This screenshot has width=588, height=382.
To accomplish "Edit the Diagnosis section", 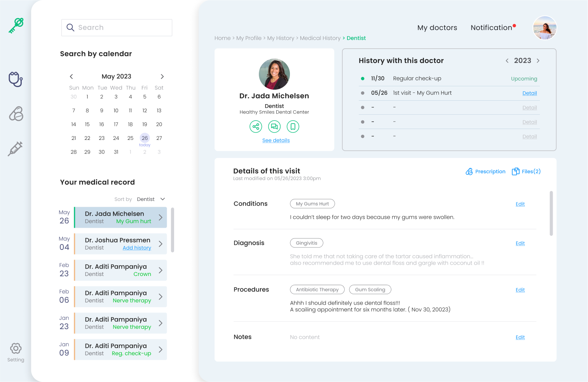I will (520, 243).
